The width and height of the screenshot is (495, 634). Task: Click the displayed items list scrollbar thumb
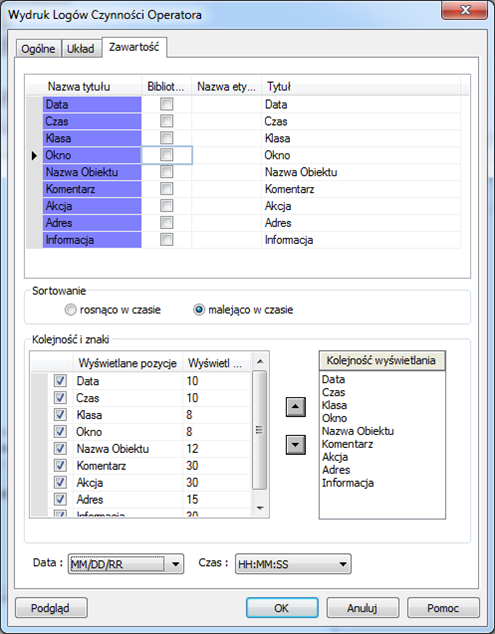[260, 430]
